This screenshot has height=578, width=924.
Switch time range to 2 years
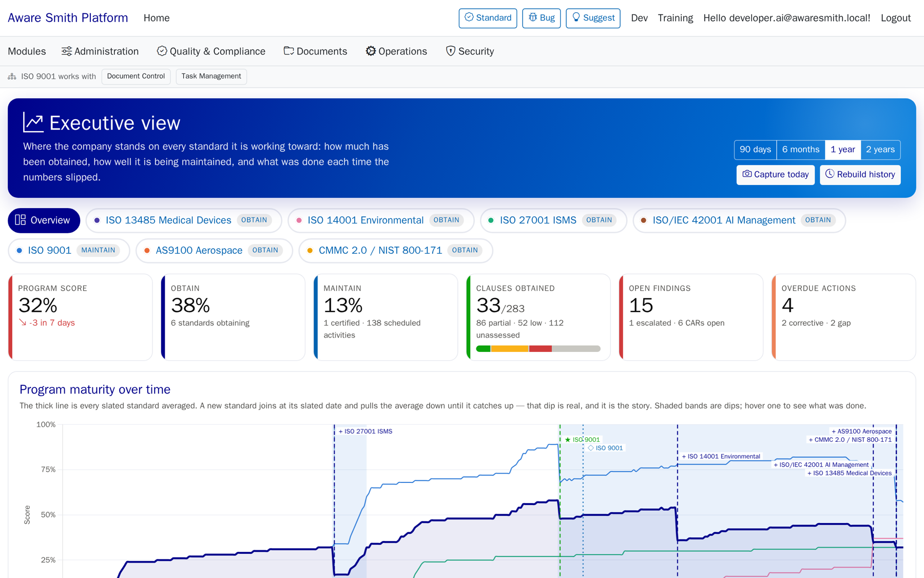point(880,150)
